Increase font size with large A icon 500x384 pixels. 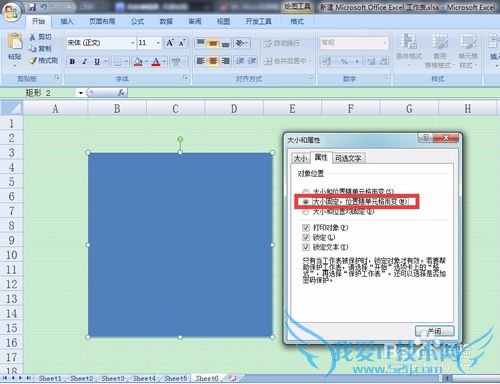pyautogui.click(x=170, y=43)
